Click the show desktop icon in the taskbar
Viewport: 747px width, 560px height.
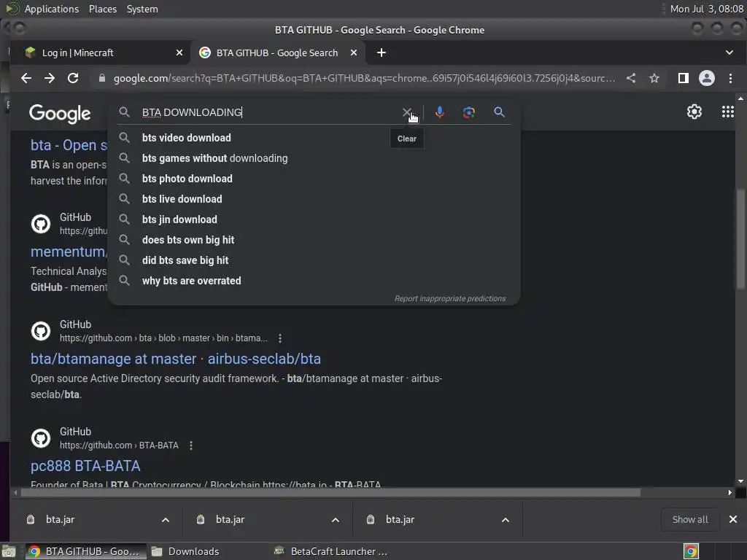9,552
